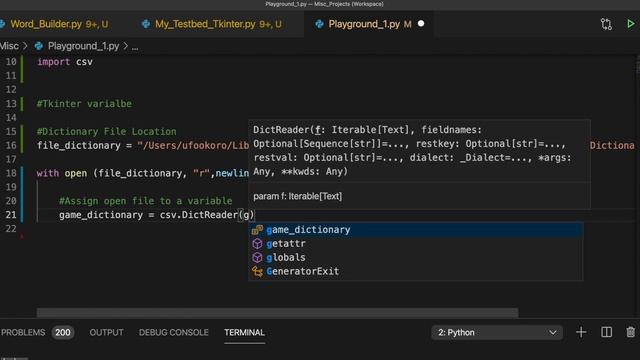
Task: Click 'param f: Iterable[Text]' hint text
Action: 298,196
